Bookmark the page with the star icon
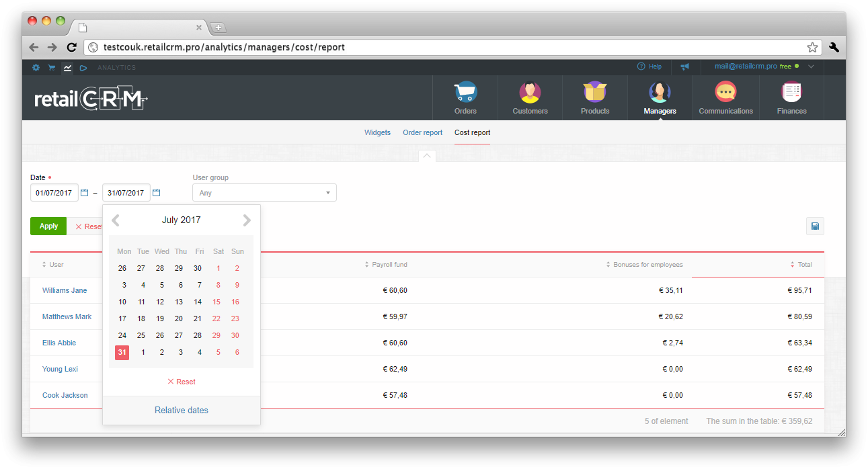Image resolution: width=868 pixels, height=469 pixels. tap(812, 47)
